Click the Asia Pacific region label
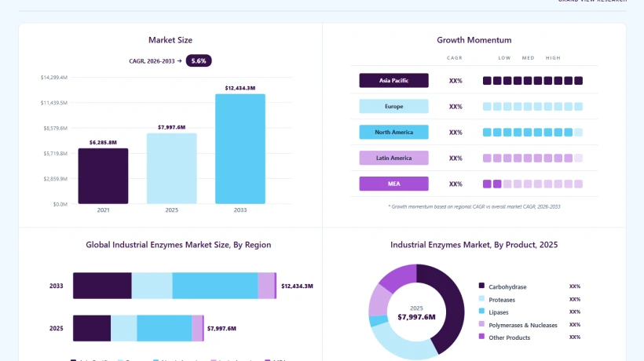 pos(394,80)
